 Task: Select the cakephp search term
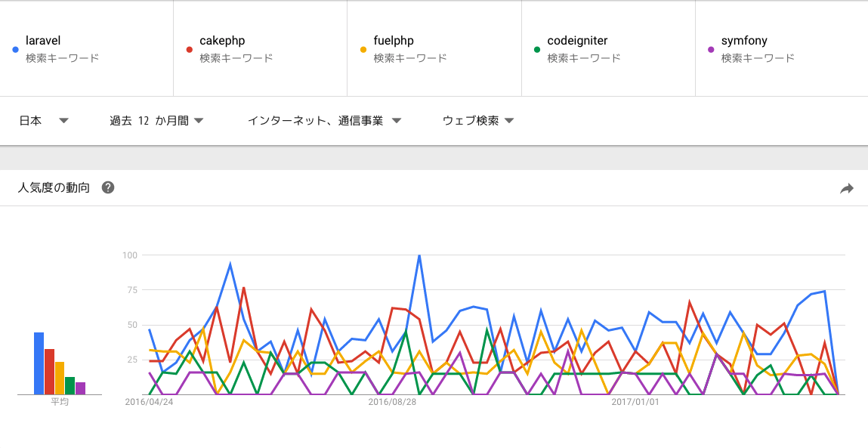[222, 41]
